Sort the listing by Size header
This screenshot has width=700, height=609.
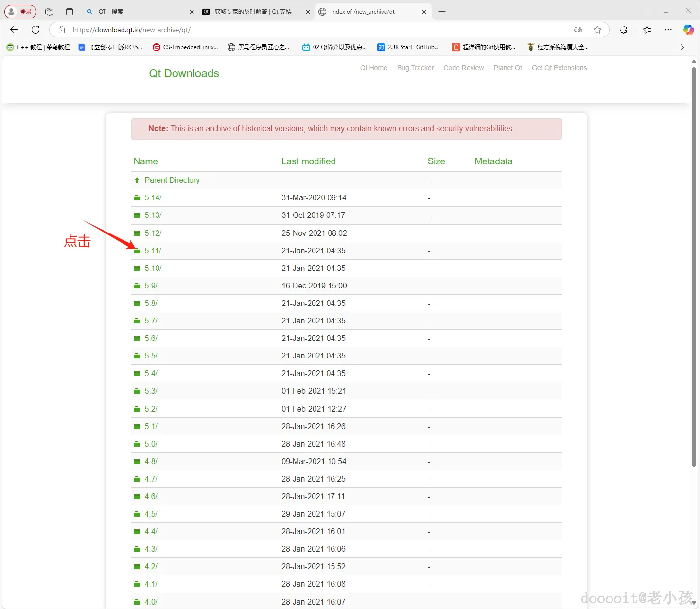436,161
